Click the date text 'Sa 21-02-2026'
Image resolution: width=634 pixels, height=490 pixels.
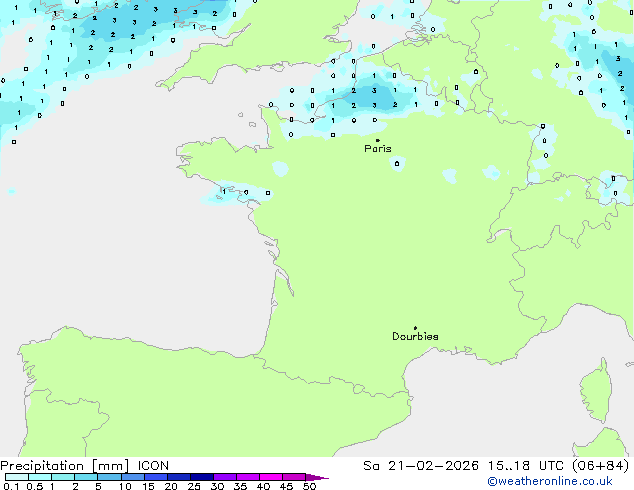pos(421,466)
